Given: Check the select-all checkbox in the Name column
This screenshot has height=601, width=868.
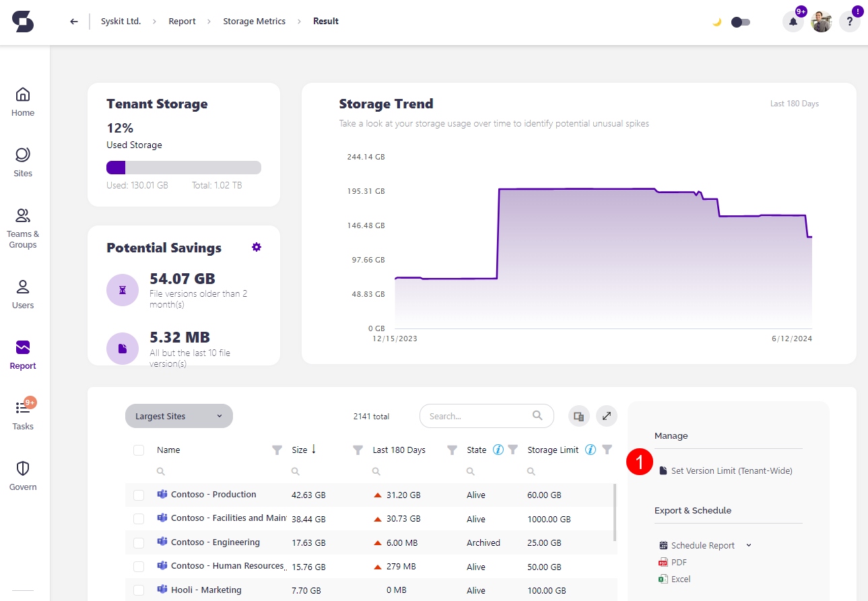Looking at the screenshot, I should (x=139, y=450).
